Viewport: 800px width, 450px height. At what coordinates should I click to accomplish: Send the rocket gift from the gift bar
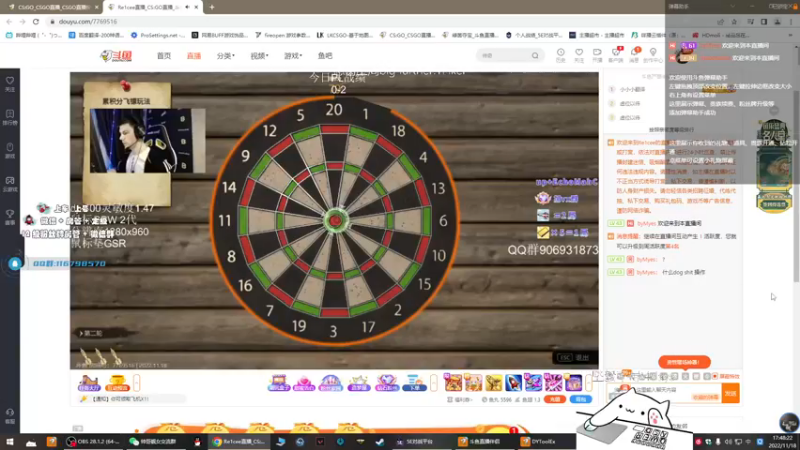pos(513,383)
